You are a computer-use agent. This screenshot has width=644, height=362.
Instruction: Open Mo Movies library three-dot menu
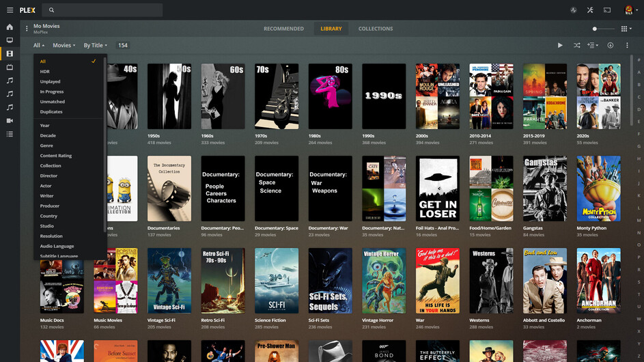(x=27, y=29)
